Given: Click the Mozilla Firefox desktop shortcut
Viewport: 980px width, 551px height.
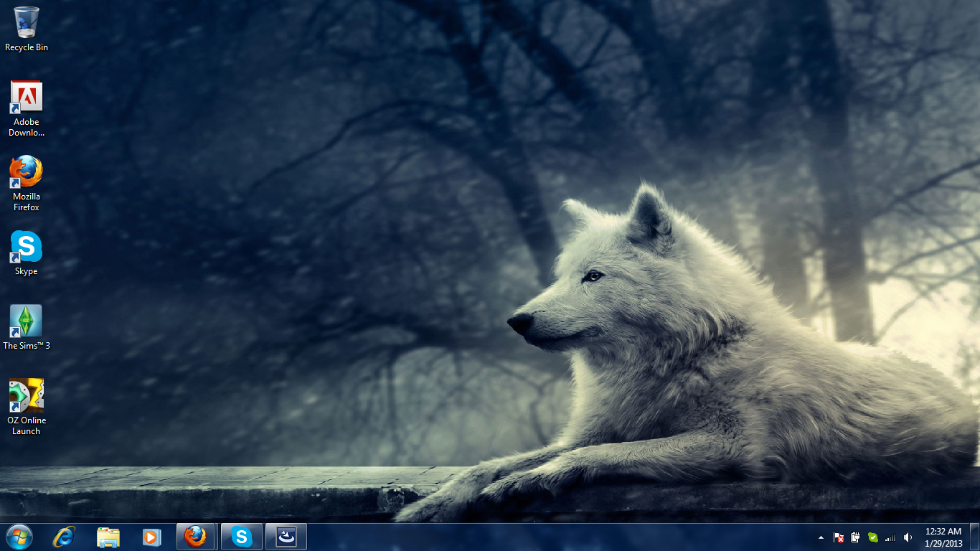Looking at the screenshot, I should tap(27, 172).
